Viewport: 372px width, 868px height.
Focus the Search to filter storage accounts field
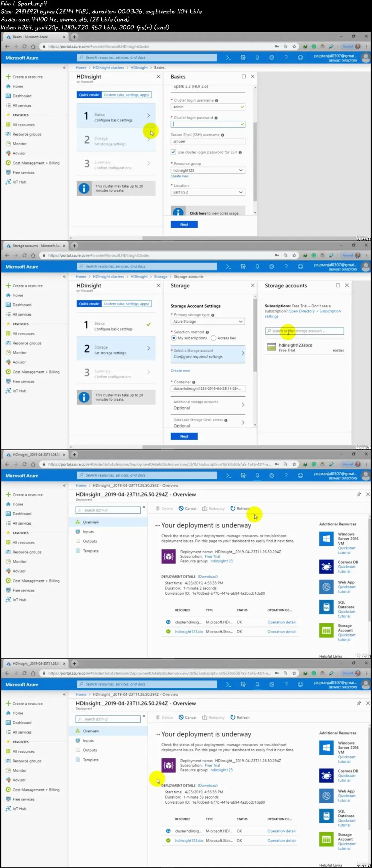click(x=304, y=331)
